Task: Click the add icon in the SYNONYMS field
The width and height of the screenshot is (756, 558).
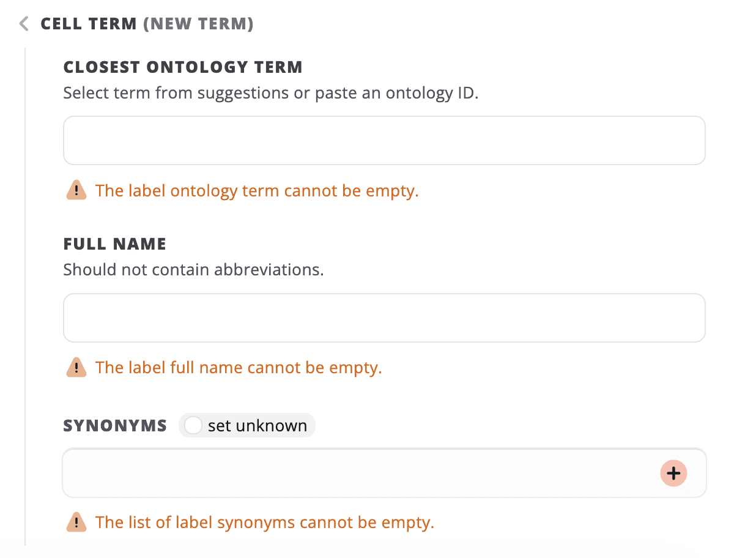Action: coord(673,473)
